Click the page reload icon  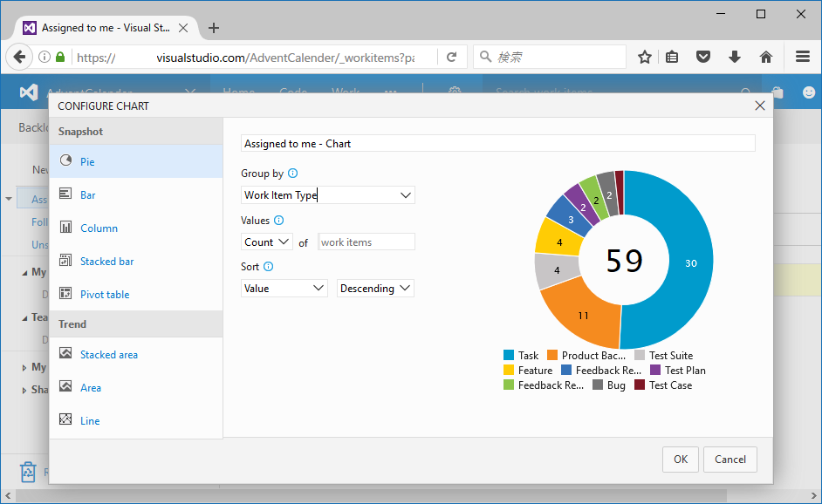[x=451, y=57]
